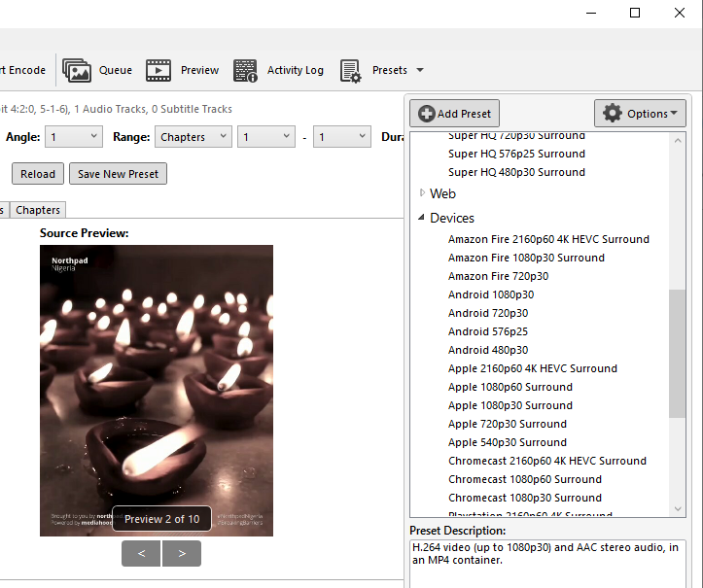Image resolution: width=703 pixels, height=588 pixels.
Task: Select Android 720p30 preset
Action: 488,313
